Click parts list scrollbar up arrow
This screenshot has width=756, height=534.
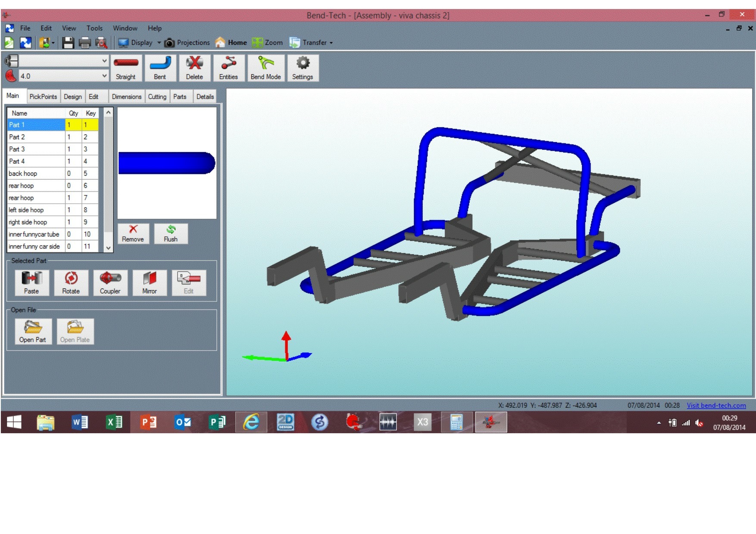pos(109,112)
